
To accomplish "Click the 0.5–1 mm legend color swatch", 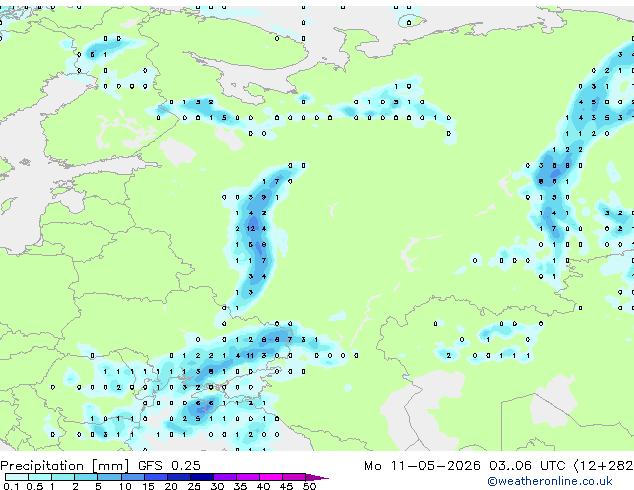I will click(40, 477).
